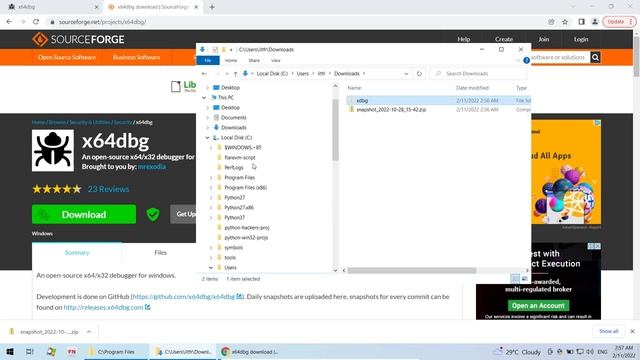Click Search Downloads field in Explorer
Viewport: 640px width, 360px height.
click(x=478, y=73)
